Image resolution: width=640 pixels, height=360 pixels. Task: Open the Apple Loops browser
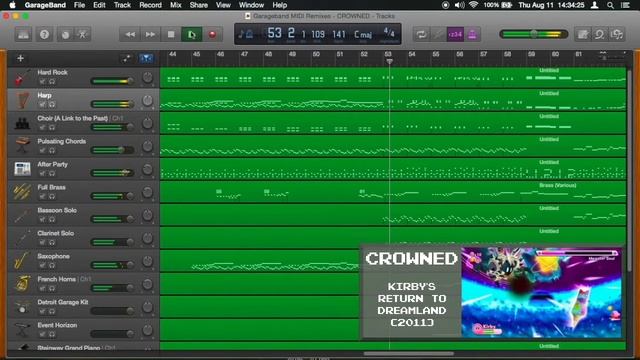pos(600,34)
